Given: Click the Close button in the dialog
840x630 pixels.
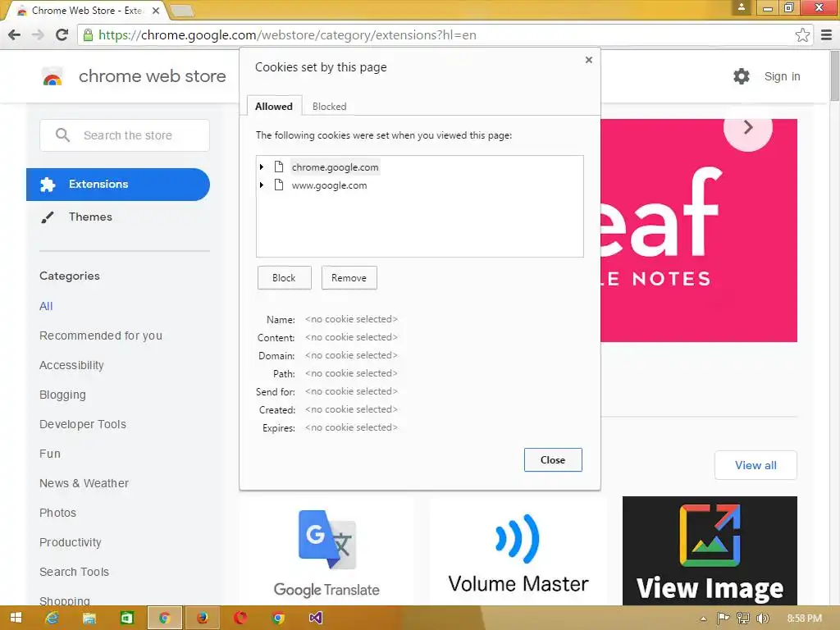Looking at the screenshot, I should point(553,459).
